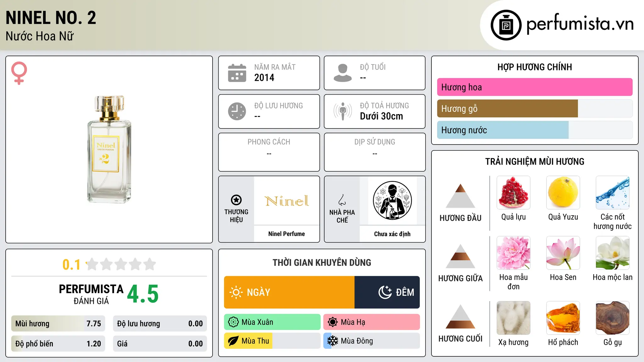The image size is (644, 362).
Task: Click the clock icon beside Độ lưu hương
Action: (237, 111)
